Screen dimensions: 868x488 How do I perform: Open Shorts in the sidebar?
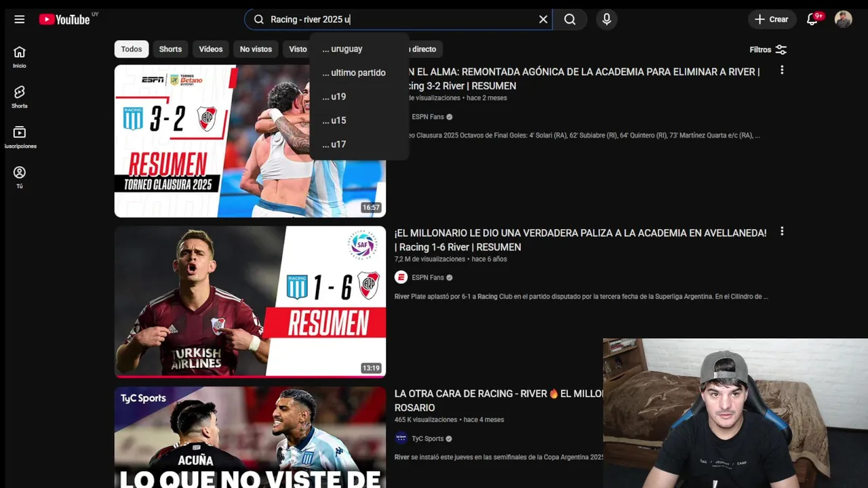click(x=20, y=97)
